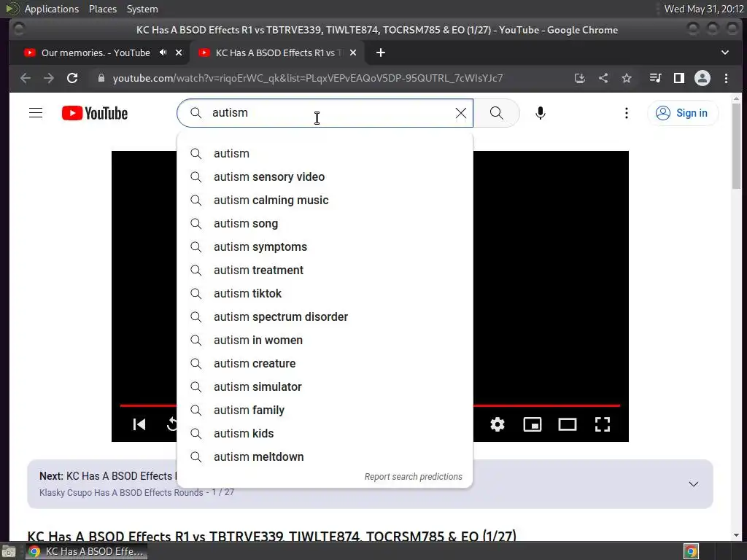Viewport: 747px width, 560px height.
Task: Clear the search box with the X
Action: (461, 113)
